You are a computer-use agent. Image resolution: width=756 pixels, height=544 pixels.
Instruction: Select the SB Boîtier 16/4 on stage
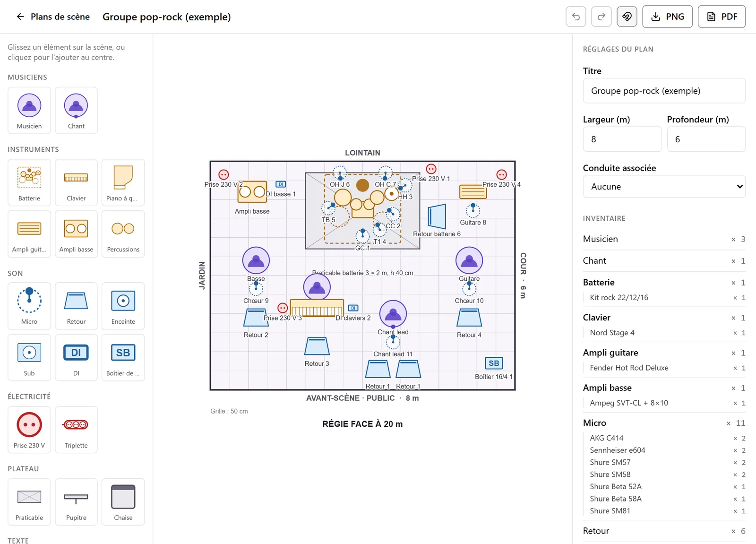point(494,363)
